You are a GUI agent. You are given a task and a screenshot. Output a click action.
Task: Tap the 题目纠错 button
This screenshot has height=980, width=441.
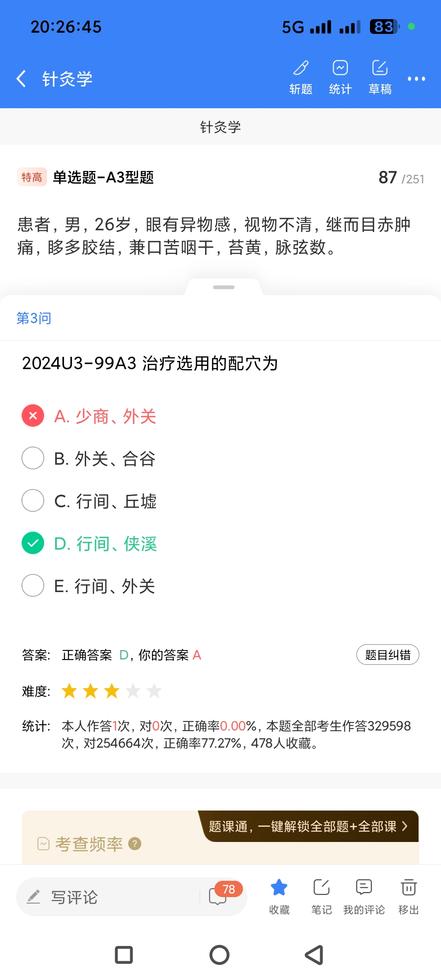pyautogui.click(x=388, y=655)
